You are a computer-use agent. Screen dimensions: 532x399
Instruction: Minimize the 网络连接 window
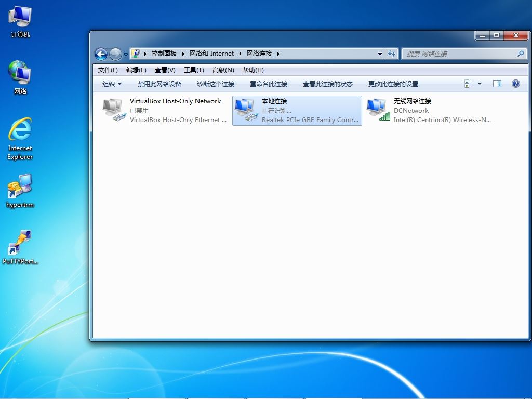(482, 35)
